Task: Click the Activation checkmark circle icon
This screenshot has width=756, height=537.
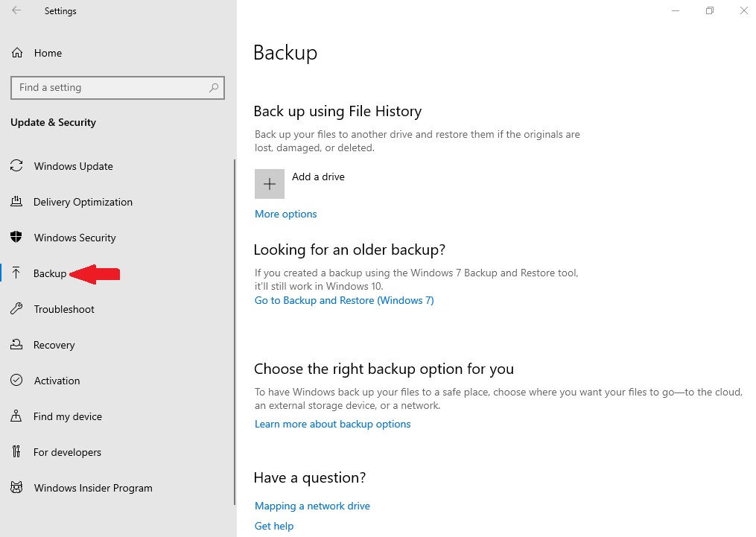Action: [16, 381]
